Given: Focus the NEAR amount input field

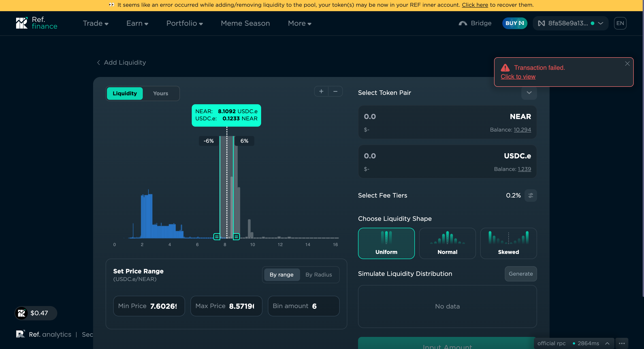Looking at the screenshot, I should point(447,122).
